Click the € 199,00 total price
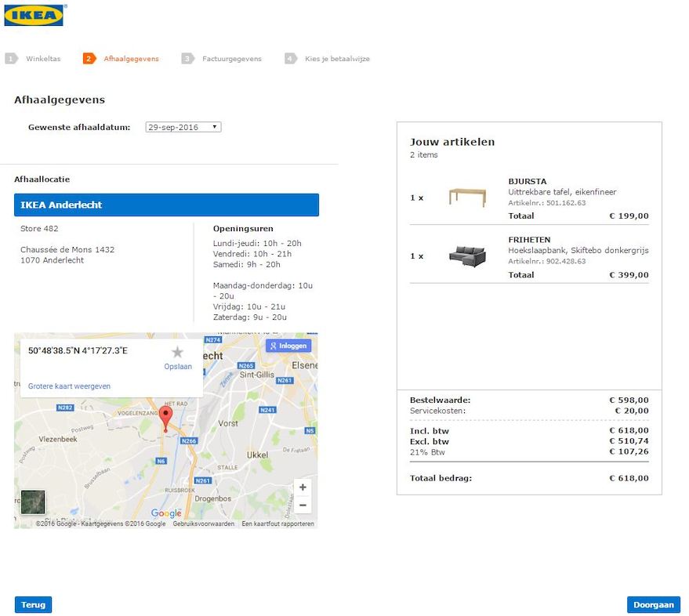689x616 pixels. tap(629, 216)
